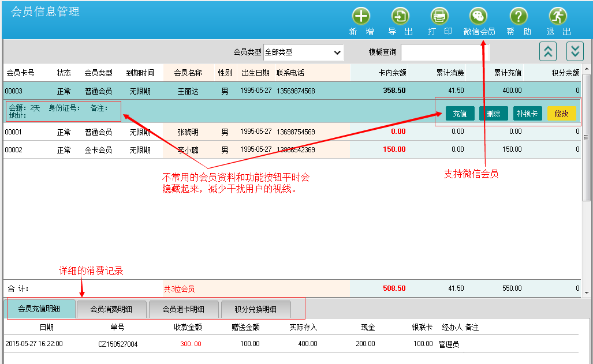Click the double up-arrow collapse icon
Viewport: 593px width, 364px height.
point(547,51)
